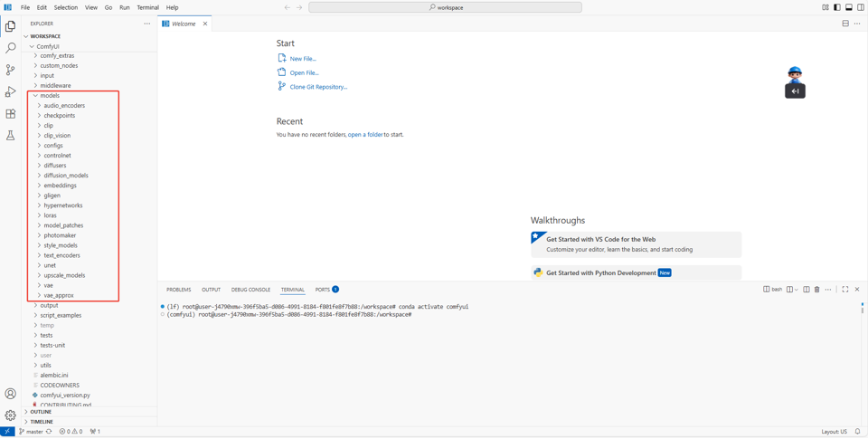
Task: Open the Run and Debug view
Action: click(11, 92)
